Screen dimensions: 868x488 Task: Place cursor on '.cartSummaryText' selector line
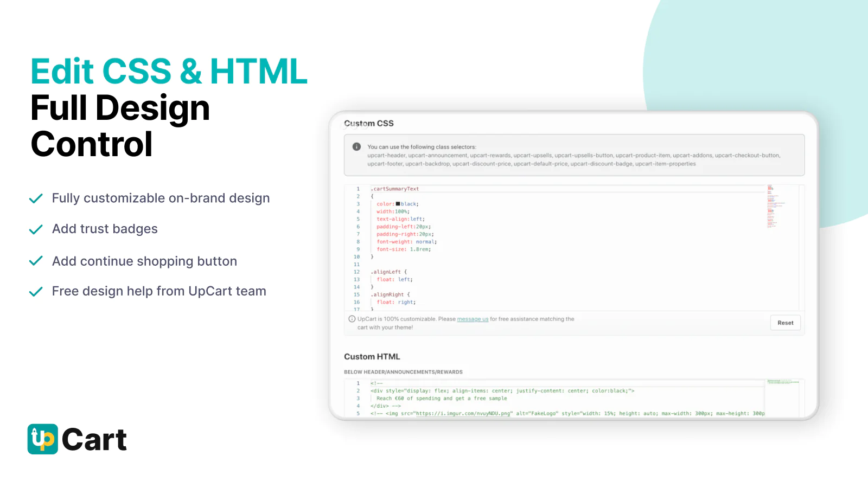click(x=395, y=189)
